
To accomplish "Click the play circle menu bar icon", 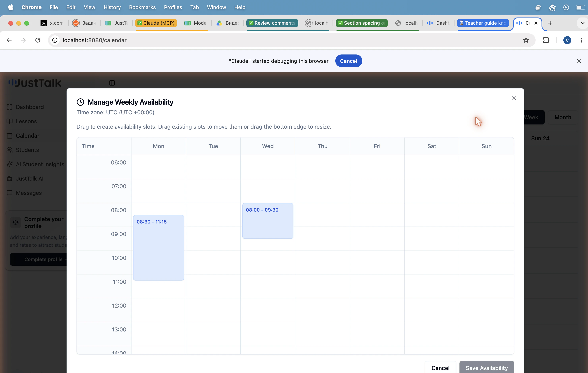I will click(566, 7).
